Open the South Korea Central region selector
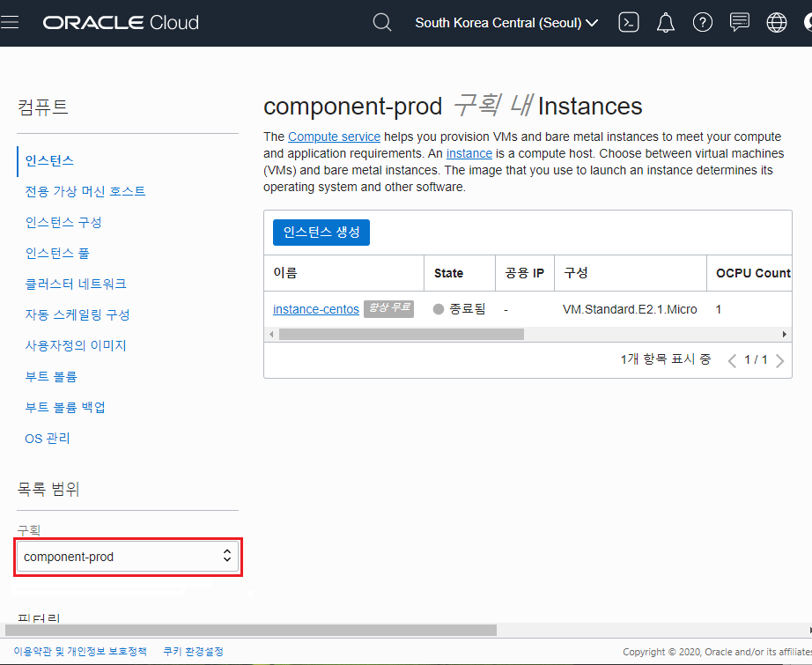 click(x=506, y=23)
